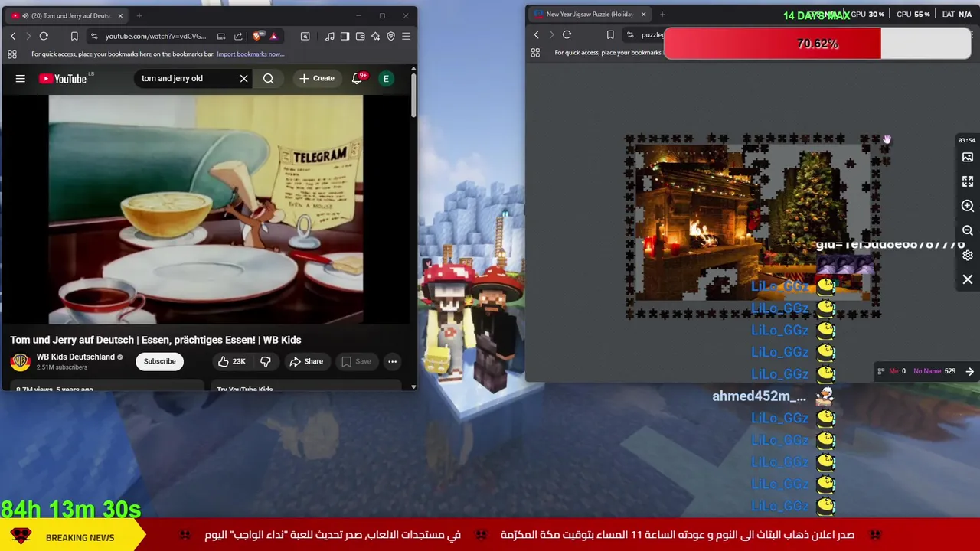Subscribe to WB Kids Deutschland
Image resolution: width=980 pixels, height=551 pixels.
pos(159,361)
